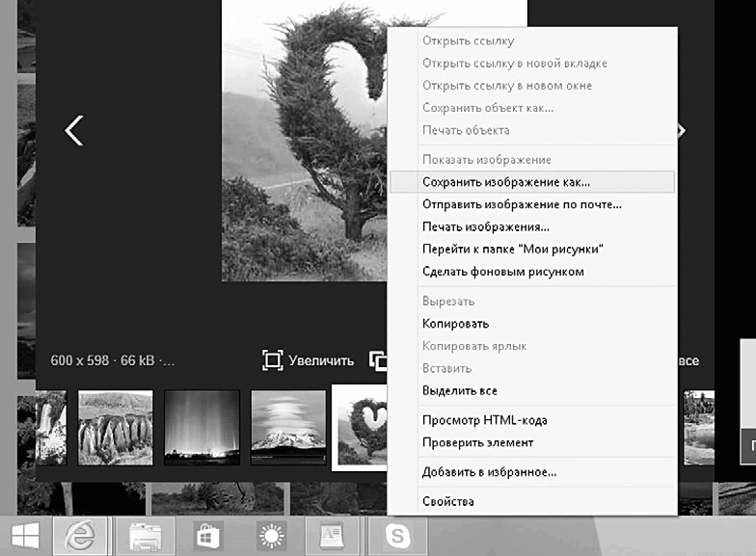Open Internet Explorer from the taskbar

80,536
